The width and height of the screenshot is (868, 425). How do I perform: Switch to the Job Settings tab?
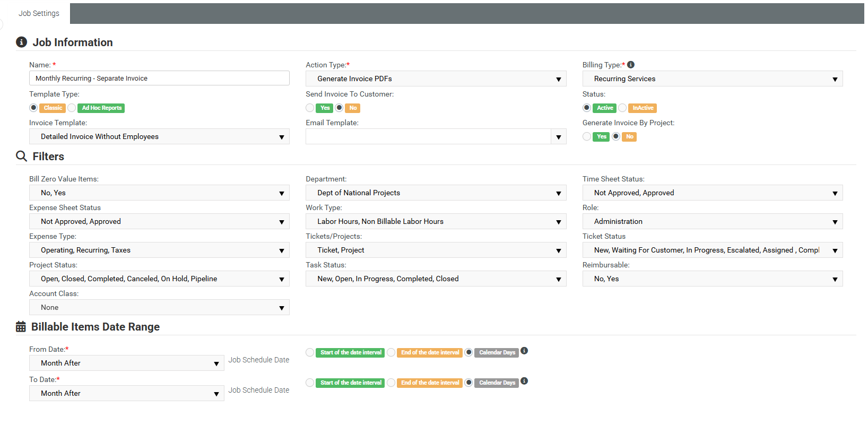(39, 13)
